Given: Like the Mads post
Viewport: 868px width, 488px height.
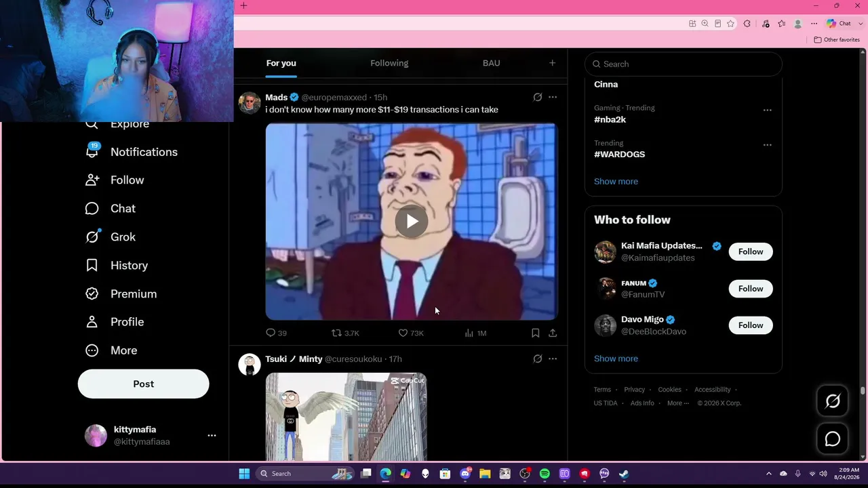Looking at the screenshot, I should click(x=411, y=333).
